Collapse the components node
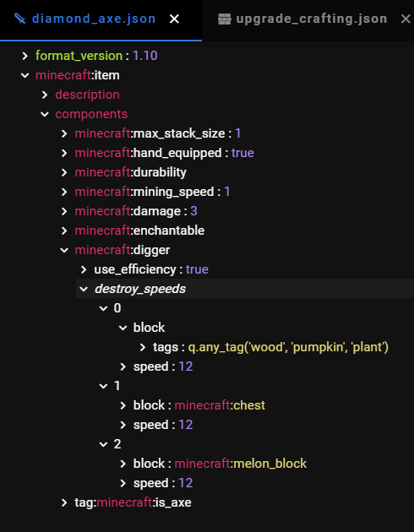This screenshot has width=414, height=532. [x=45, y=114]
